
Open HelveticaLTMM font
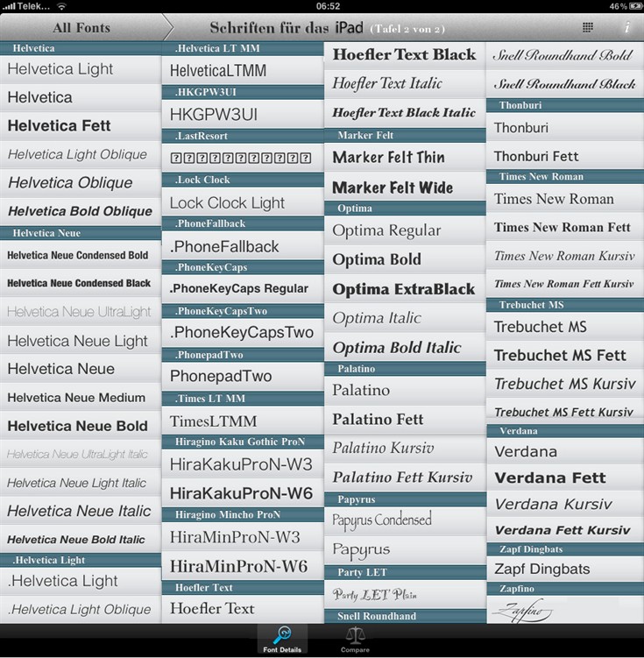click(x=243, y=70)
